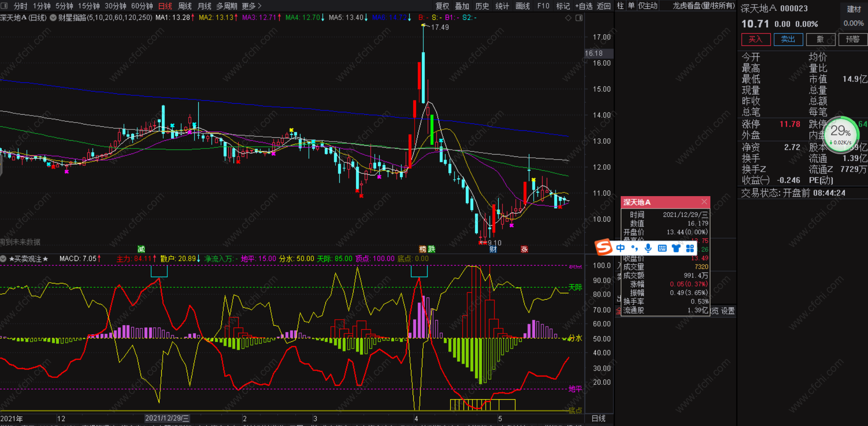Open the 复权 adjustment menu
The width and height of the screenshot is (868, 426).
[x=442, y=6]
